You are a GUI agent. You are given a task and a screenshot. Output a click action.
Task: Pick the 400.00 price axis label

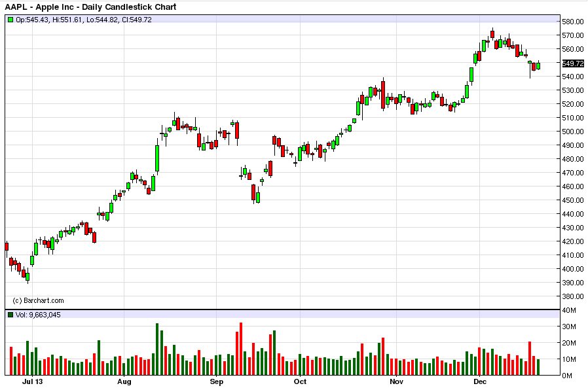click(x=573, y=269)
